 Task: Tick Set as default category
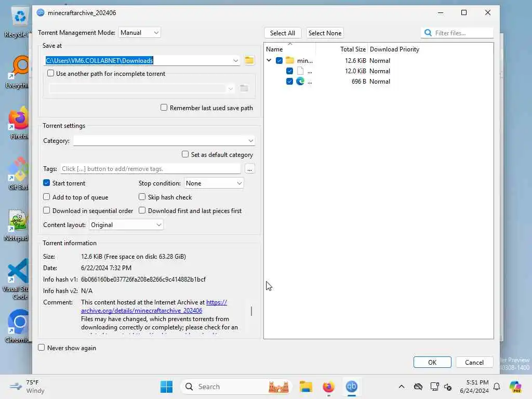tap(185, 154)
